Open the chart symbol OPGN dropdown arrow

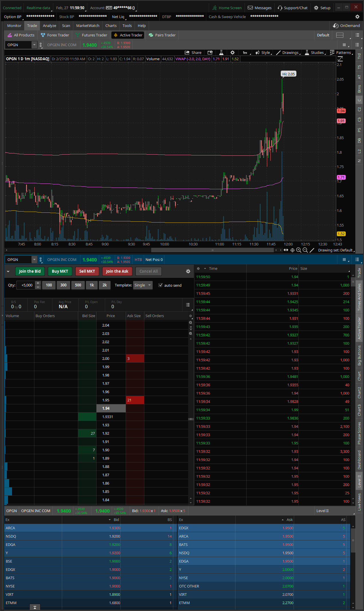pos(34,45)
